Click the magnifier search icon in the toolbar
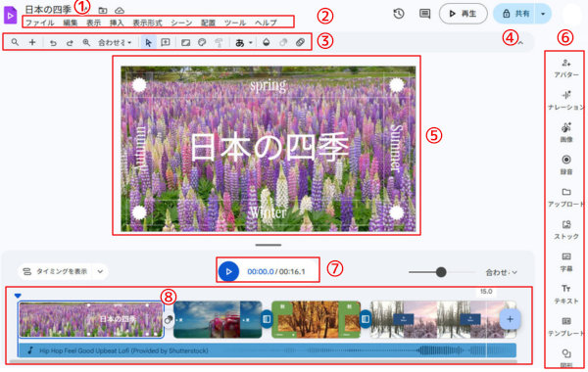 15,42
